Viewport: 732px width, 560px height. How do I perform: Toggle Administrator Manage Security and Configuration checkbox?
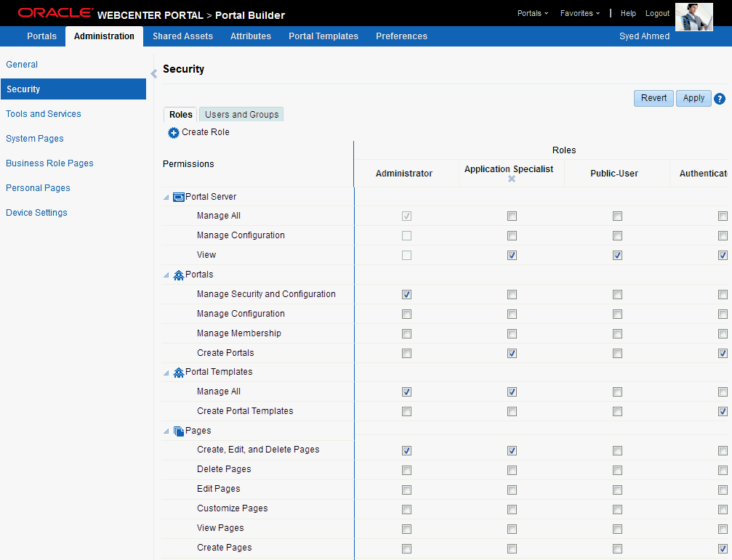[406, 295]
